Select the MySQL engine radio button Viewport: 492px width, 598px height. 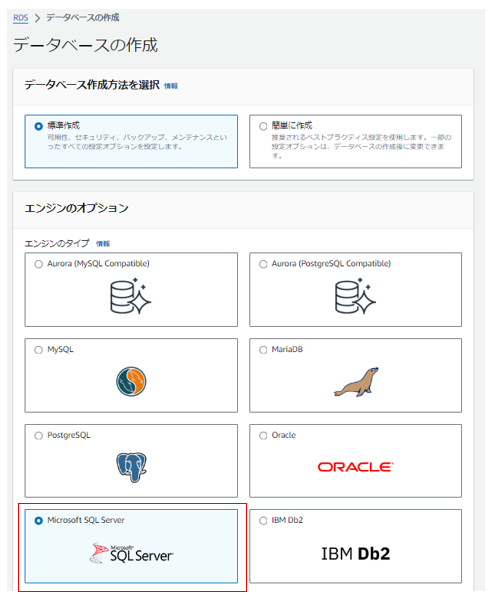pos(39,350)
